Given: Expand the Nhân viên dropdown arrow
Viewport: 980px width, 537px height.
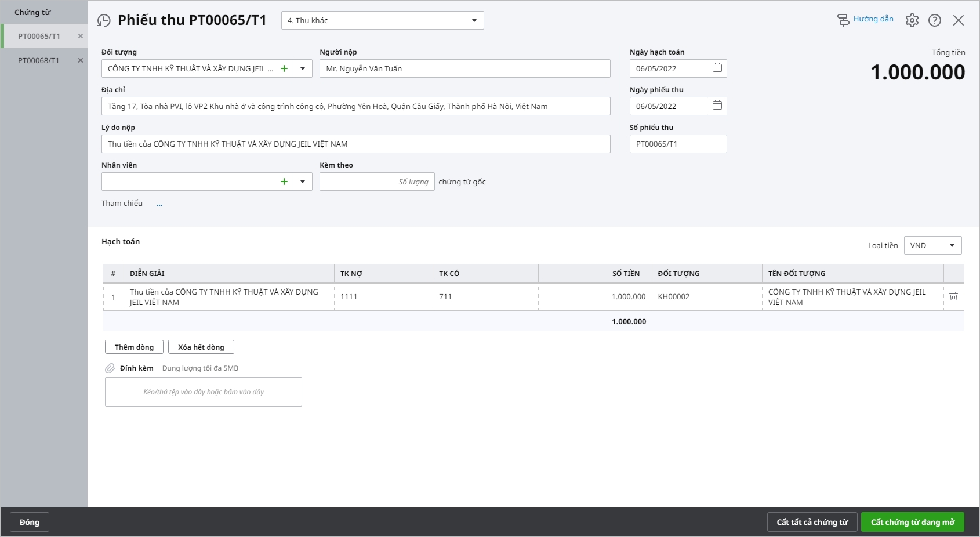Looking at the screenshot, I should pyautogui.click(x=303, y=182).
